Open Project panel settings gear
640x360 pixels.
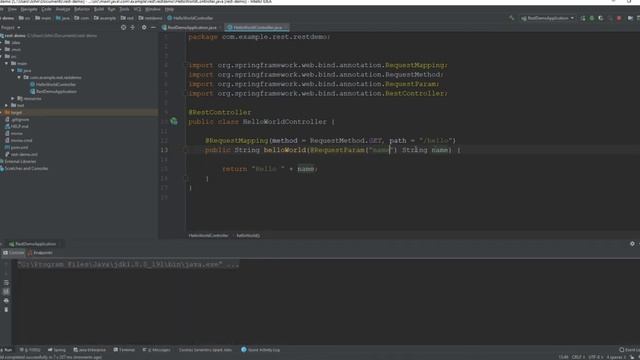coord(144,27)
